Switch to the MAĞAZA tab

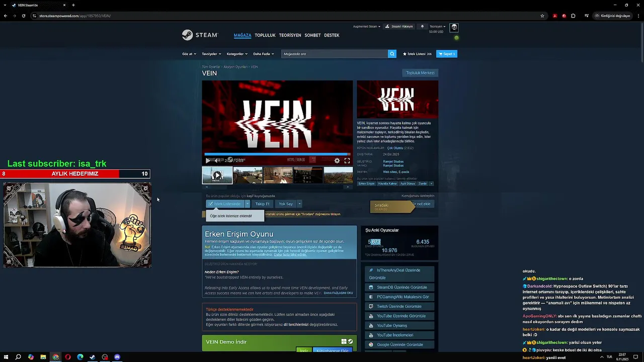click(x=243, y=35)
